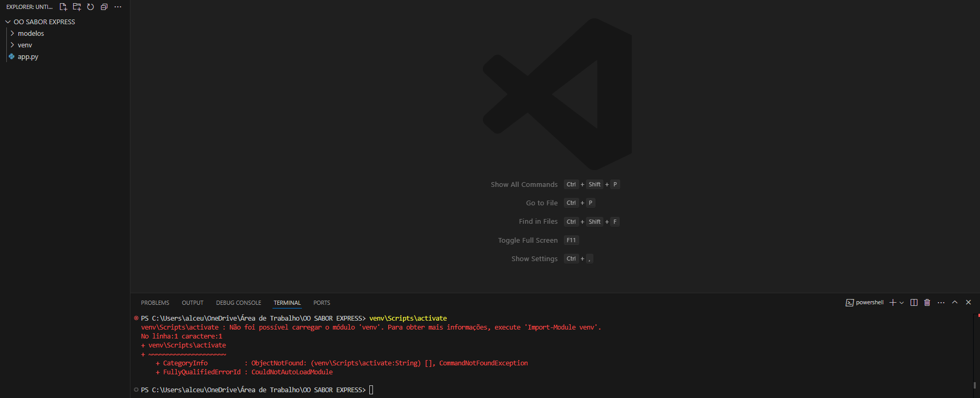Click the EXPLORER panel title
Screen dimensions: 980x398
[x=29, y=7]
